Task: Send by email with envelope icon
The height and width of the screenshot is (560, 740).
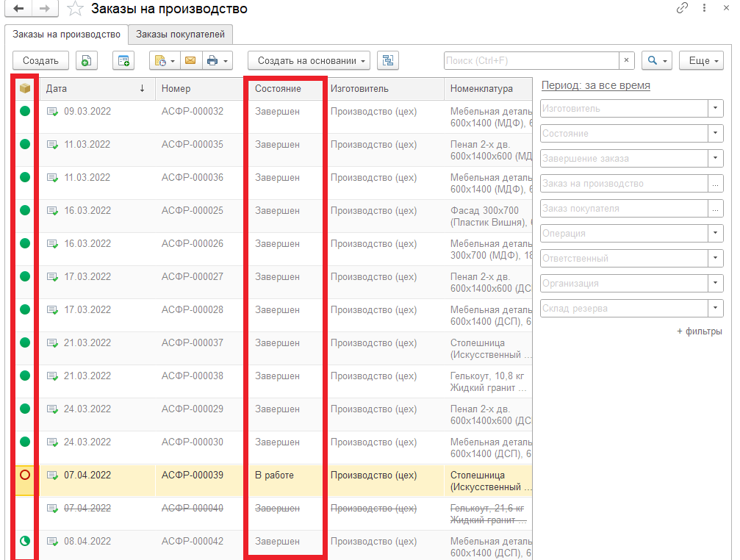Action: pyautogui.click(x=190, y=60)
